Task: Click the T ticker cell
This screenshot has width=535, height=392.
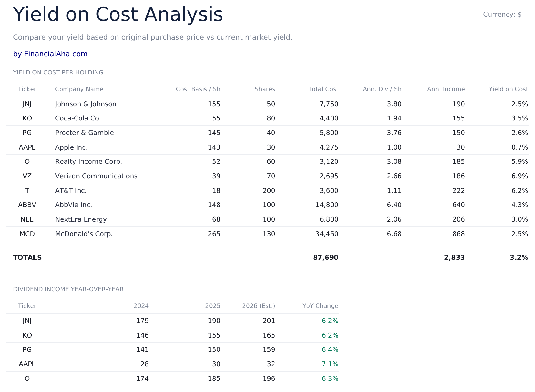Action: tap(27, 191)
